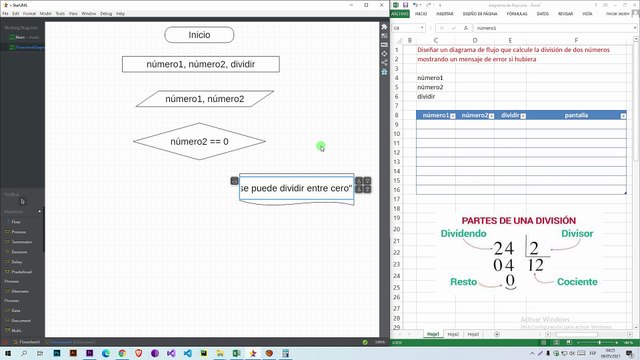Viewport: 640px width, 360px height.
Task: Click Iniciar sesión in Excel
Action: click(x=618, y=14)
